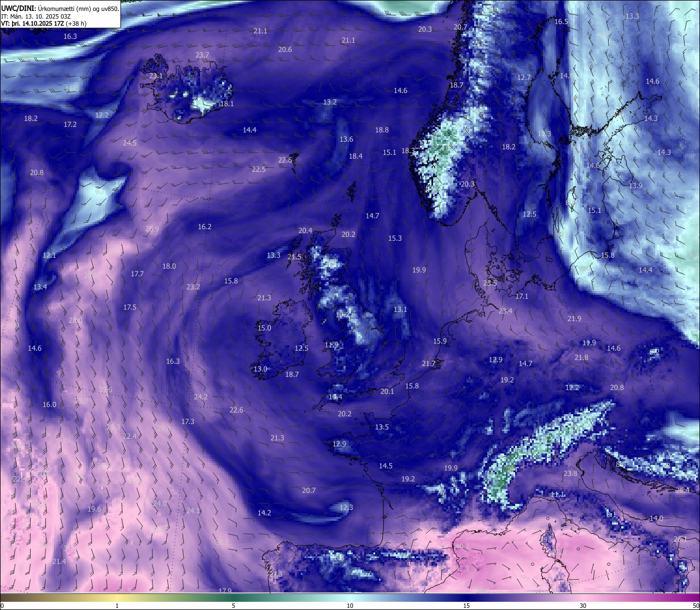Select the 13.9 value over Finland
Image resolution: width=700 pixels, height=610 pixels.
(635, 185)
